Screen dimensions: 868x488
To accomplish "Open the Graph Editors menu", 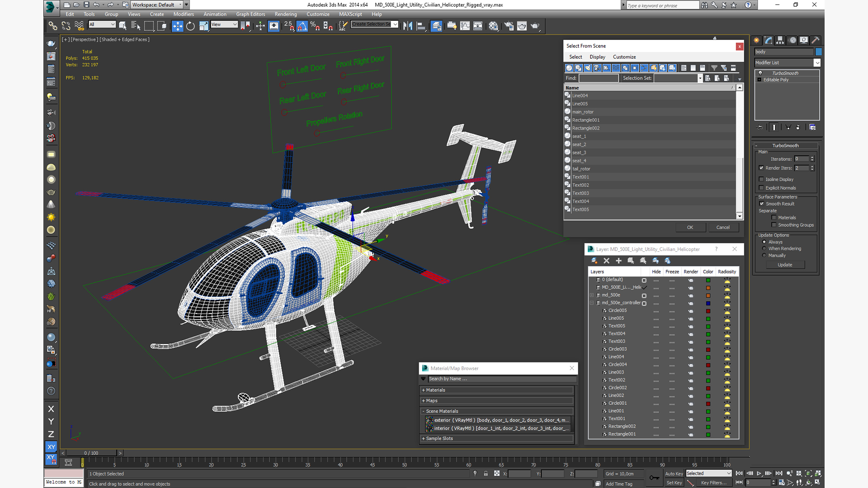I will pyautogui.click(x=250, y=14).
